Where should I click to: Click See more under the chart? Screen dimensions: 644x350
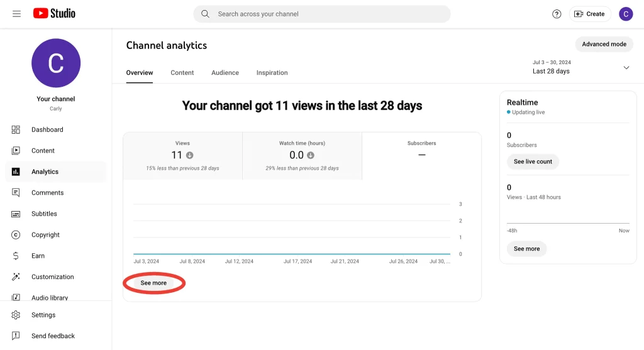[153, 283]
